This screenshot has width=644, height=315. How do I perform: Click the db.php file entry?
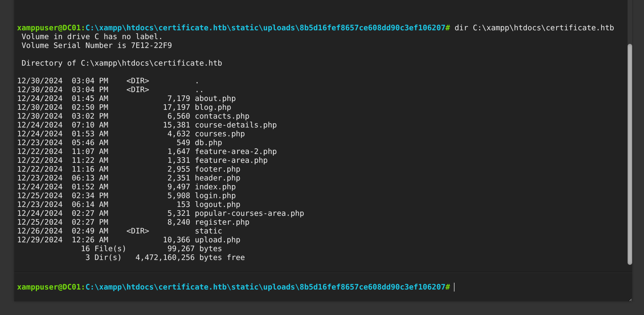208,142
